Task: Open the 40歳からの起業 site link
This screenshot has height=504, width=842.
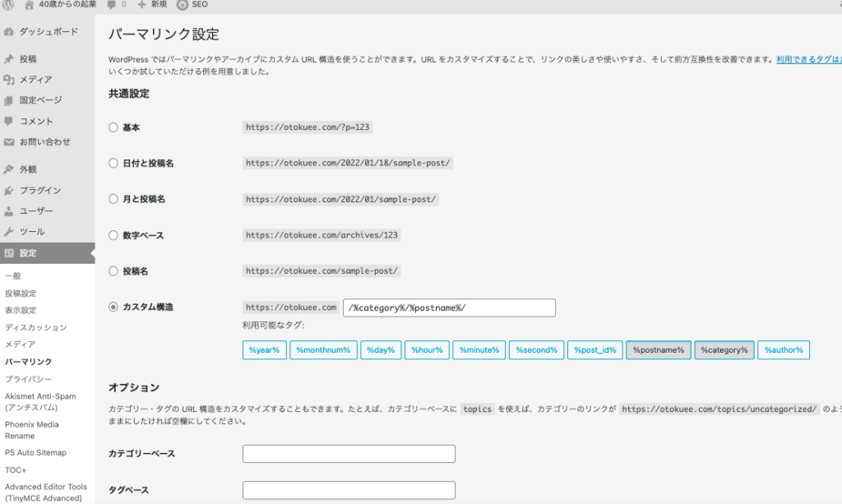Action: click(x=66, y=5)
